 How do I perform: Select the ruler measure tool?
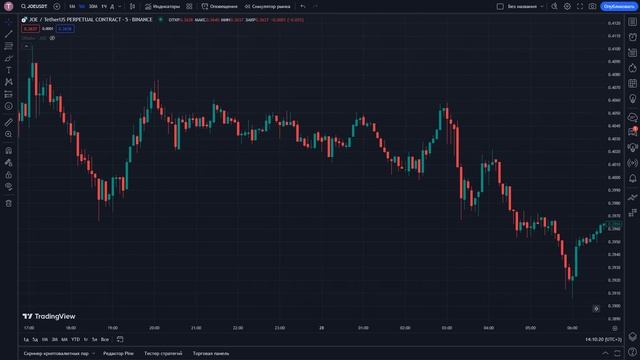pyautogui.click(x=9, y=122)
